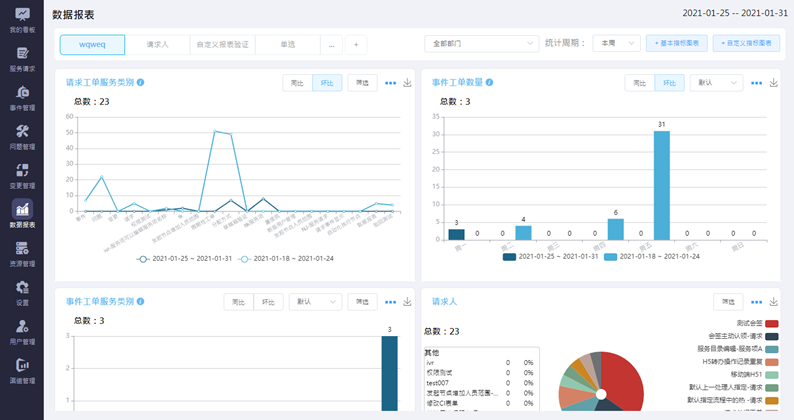Click the 基本指标图表 add button

coord(678,44)
